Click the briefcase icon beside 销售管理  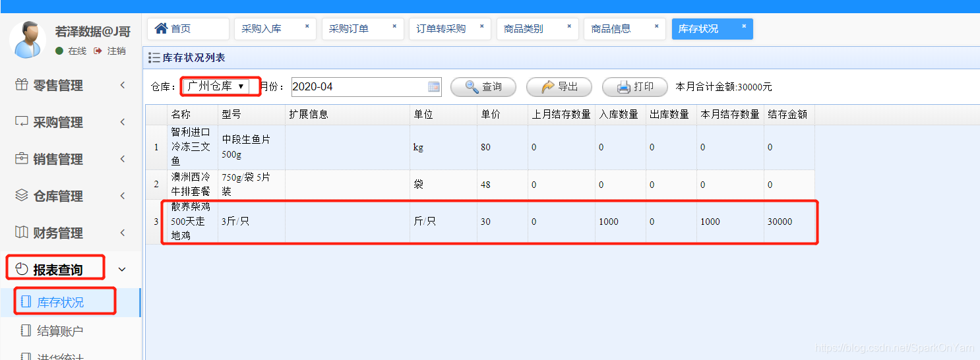22,158
